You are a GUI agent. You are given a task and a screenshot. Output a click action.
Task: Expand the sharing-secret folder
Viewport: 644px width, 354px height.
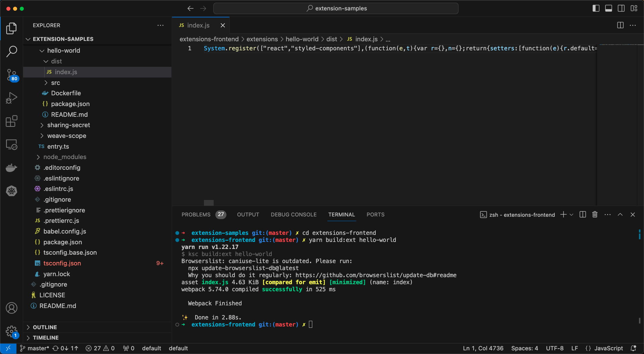click(x=97, y=125)
